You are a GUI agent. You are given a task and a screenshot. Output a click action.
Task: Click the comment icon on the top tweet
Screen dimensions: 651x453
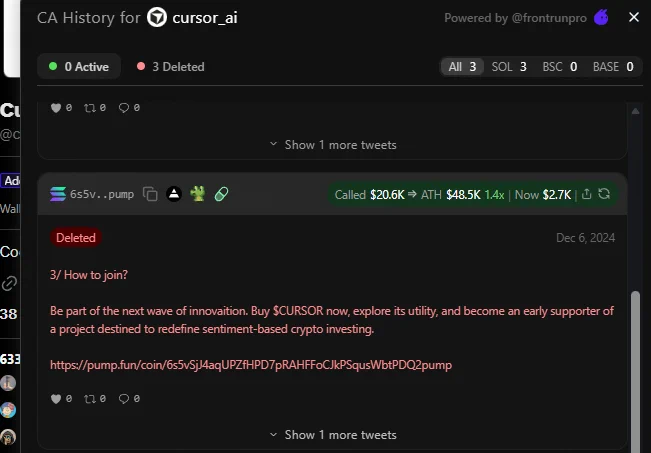click(x=124, y=108)
